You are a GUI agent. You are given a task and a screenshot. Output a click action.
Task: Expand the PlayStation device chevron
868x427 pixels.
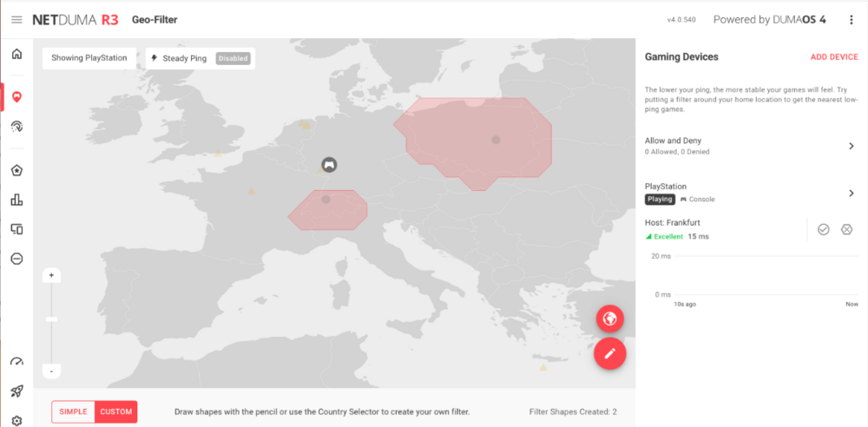click(852, 194)
